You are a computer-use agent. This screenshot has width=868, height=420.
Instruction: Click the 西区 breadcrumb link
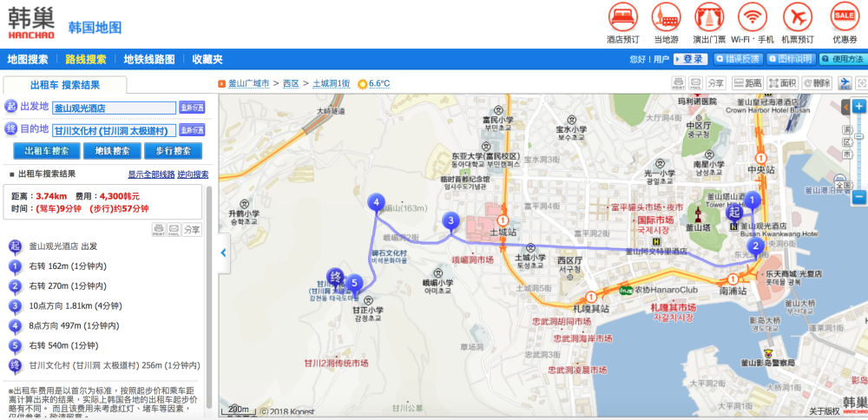[x=291, y=83]
